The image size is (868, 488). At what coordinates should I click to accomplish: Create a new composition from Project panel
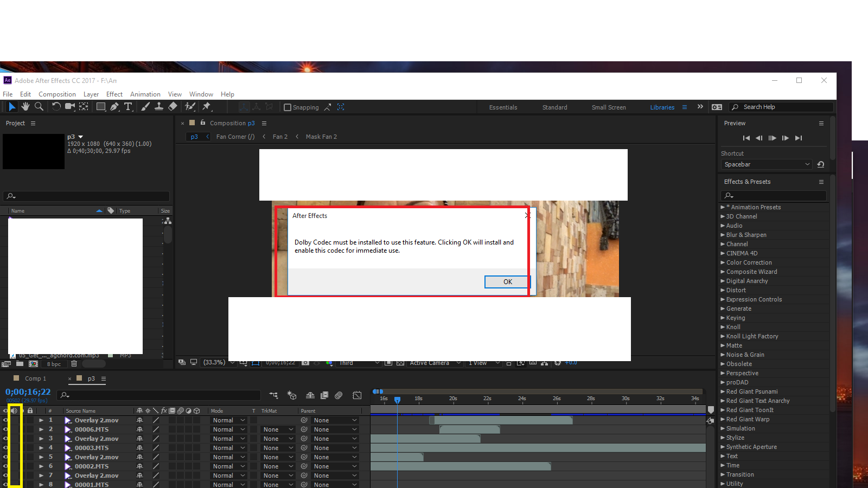click(33, 364)
